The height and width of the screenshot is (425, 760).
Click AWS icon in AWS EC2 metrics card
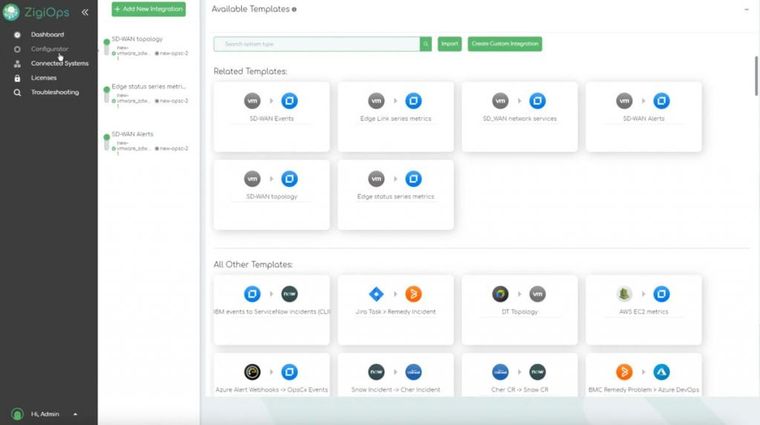coord(625,294)
